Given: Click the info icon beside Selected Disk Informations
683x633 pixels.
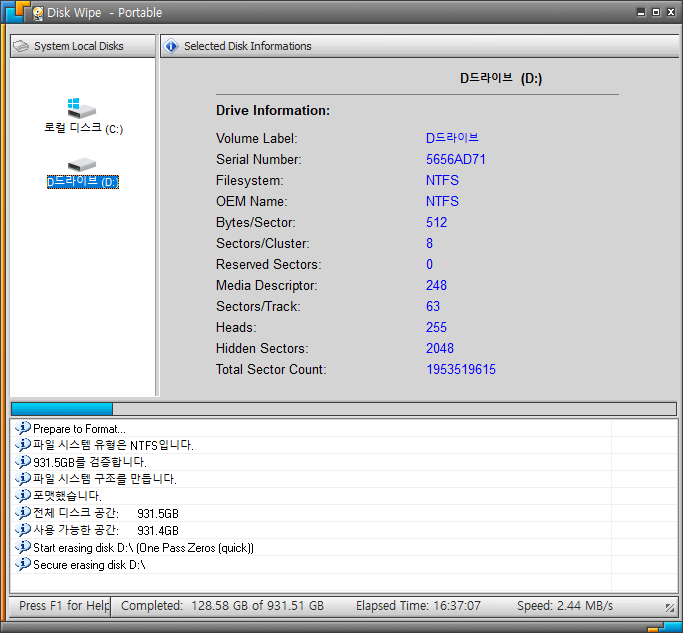Looking at the screenshot, I should [x=172, y=46].
